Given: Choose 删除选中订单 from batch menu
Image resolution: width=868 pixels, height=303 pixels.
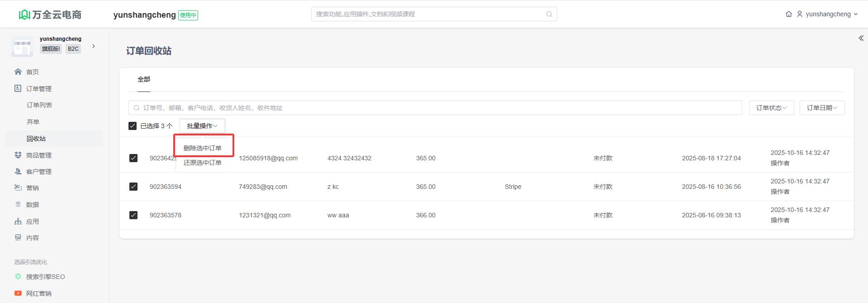Looking at the screenshot, I should pos(203,148).
